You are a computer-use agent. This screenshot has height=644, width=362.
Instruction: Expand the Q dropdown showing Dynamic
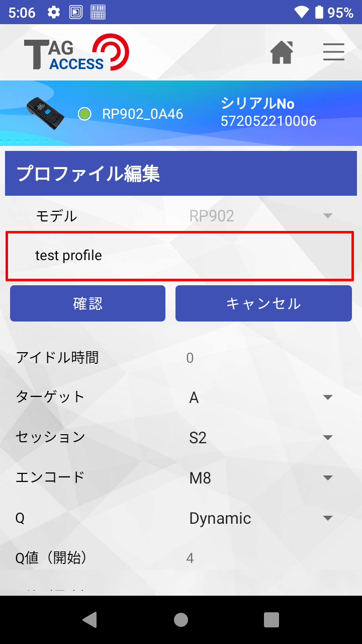pyautogui.click(x=261, y=518)
